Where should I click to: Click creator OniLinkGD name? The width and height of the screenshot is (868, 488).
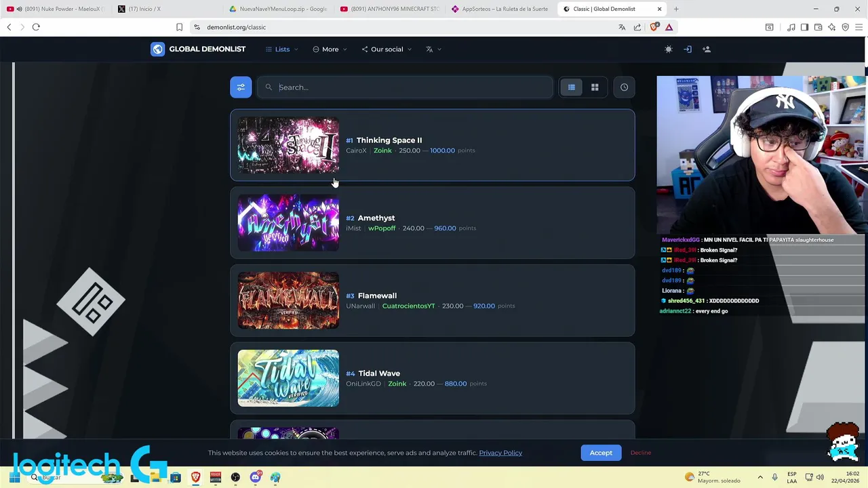coord(363,384)
